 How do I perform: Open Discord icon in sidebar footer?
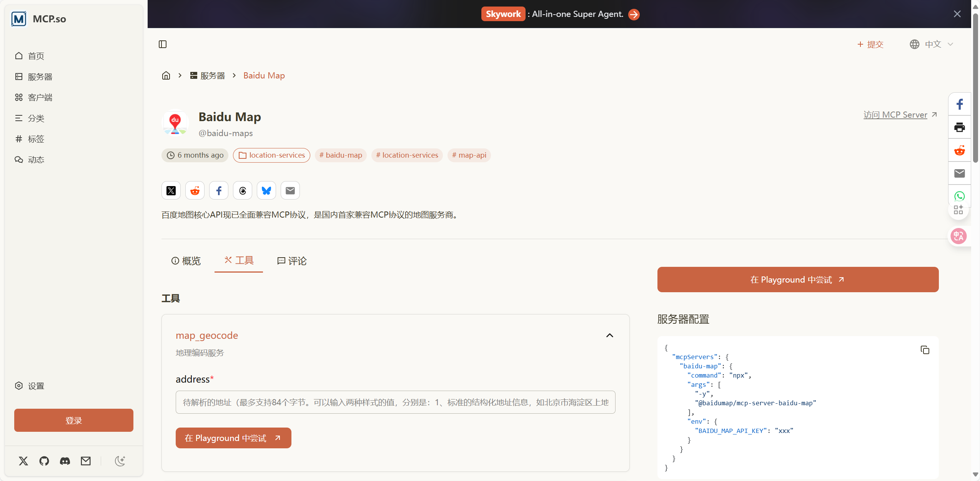click(x=65, y=461)
